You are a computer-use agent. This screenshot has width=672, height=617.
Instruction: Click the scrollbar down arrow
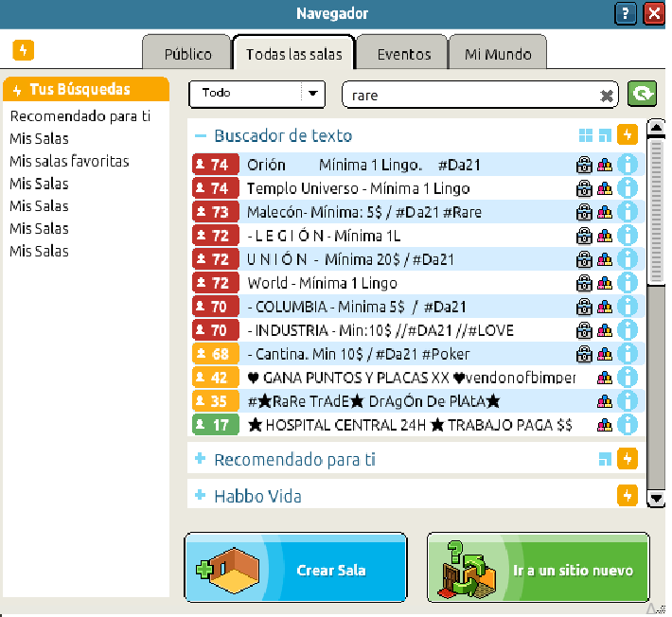coord(656,499)
